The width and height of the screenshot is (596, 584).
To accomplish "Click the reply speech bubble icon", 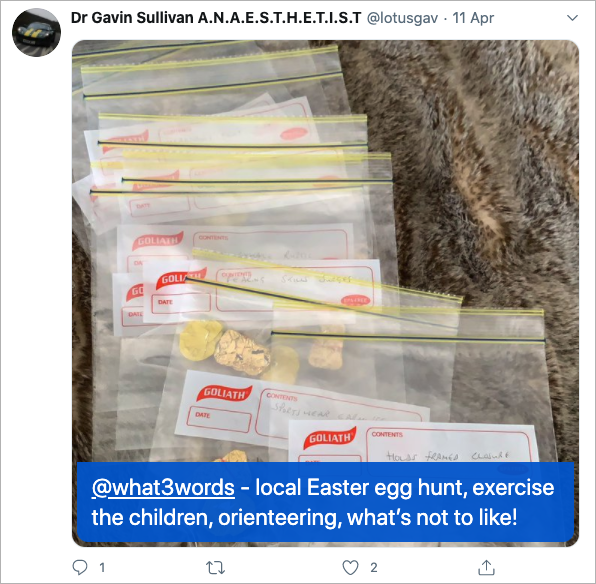I will (x=80, y=567).
